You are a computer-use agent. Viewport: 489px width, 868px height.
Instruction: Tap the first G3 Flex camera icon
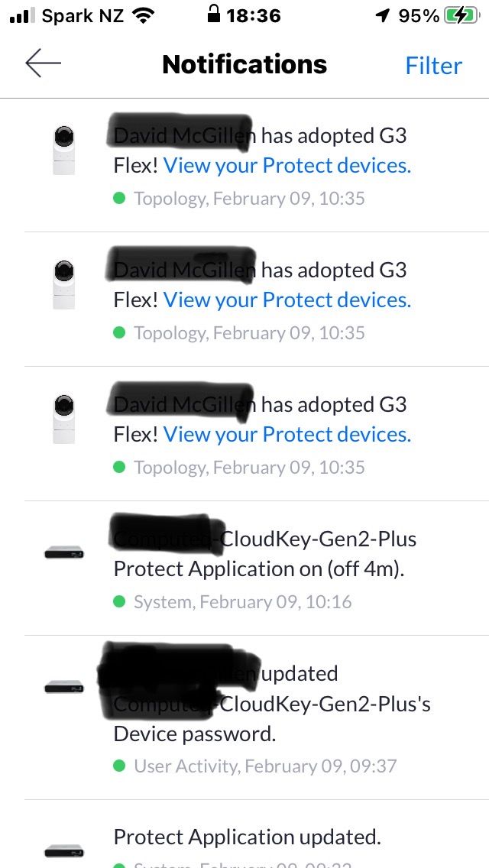click(x=64, y=151)
